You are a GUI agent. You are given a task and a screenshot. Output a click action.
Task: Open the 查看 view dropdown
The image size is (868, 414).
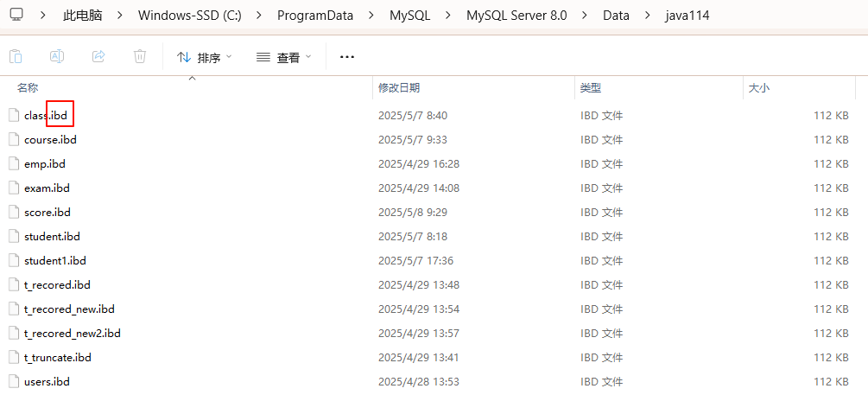284,57
